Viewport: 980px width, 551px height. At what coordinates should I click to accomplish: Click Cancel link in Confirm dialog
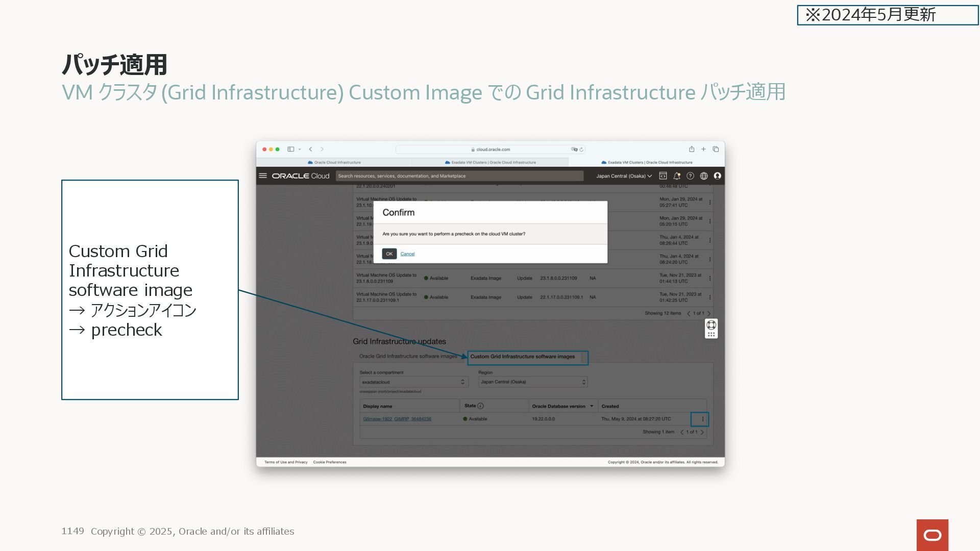click(407, 254)
